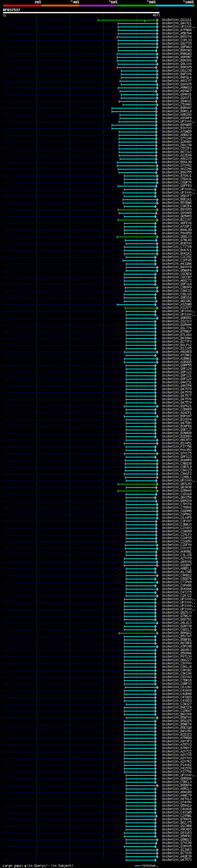Click the green alignment bar for UniRef100_O22111
Viewport: 197px width, 868px height.
(128, 20)
